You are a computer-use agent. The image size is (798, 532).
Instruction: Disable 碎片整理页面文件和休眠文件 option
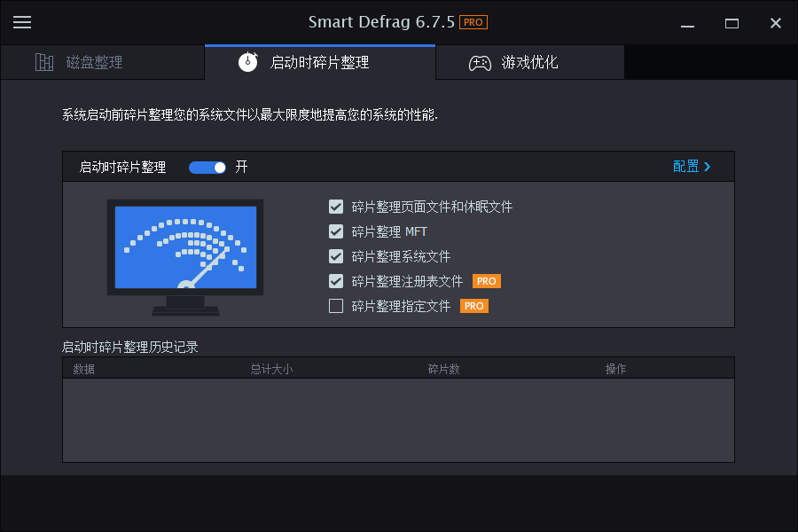click(x=336, y=207)
